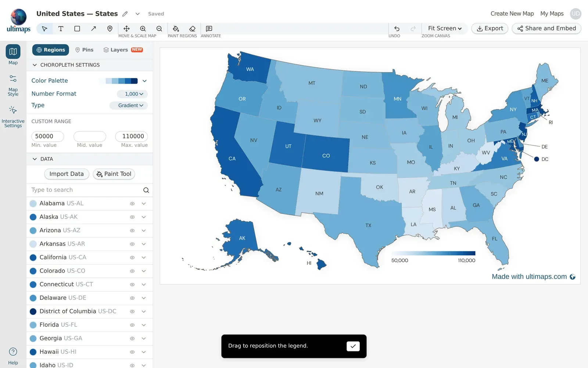Open the Annotate tool
Viewport: 588px width, 368px height.
209,29
